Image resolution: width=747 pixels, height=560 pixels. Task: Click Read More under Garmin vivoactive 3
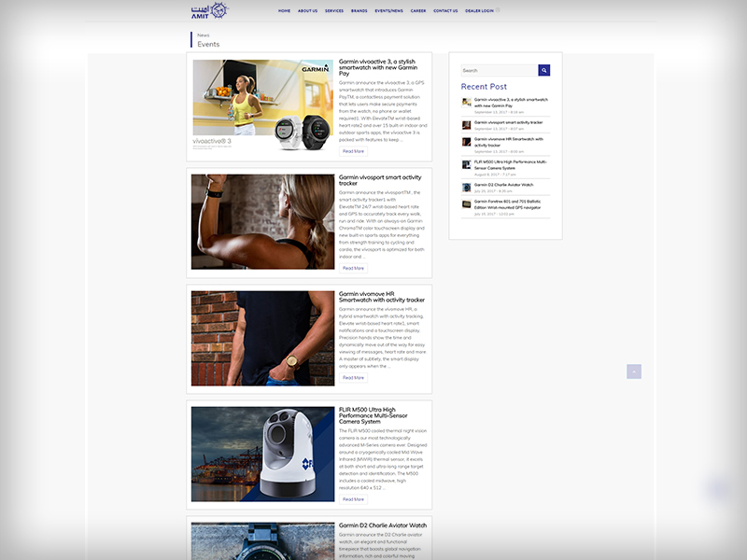point(353,151)
